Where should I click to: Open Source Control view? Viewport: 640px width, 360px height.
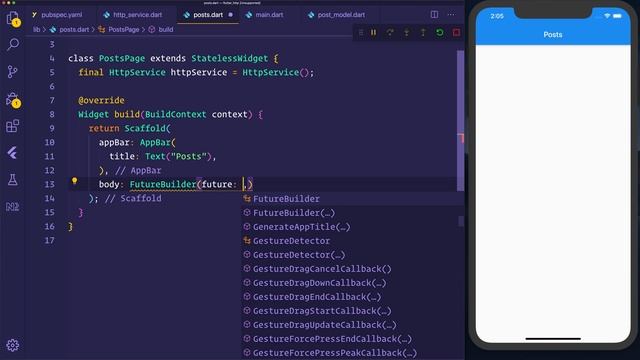(13, 71)
